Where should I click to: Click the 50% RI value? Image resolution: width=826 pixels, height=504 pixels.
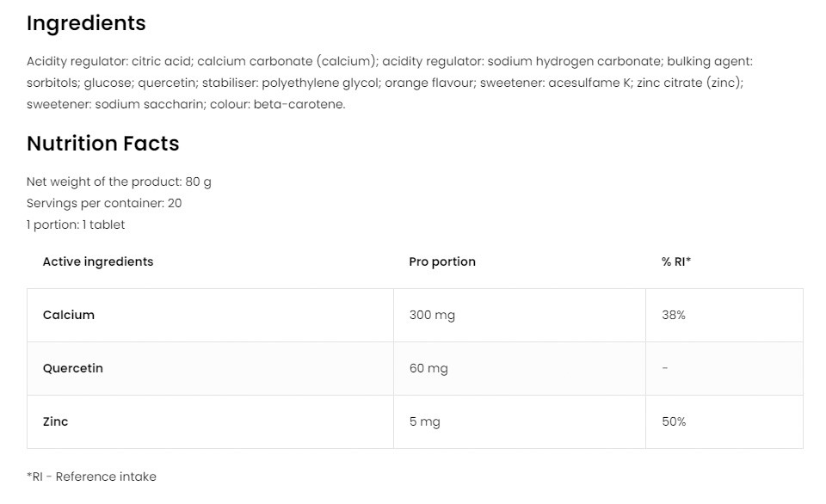(674, 421)
